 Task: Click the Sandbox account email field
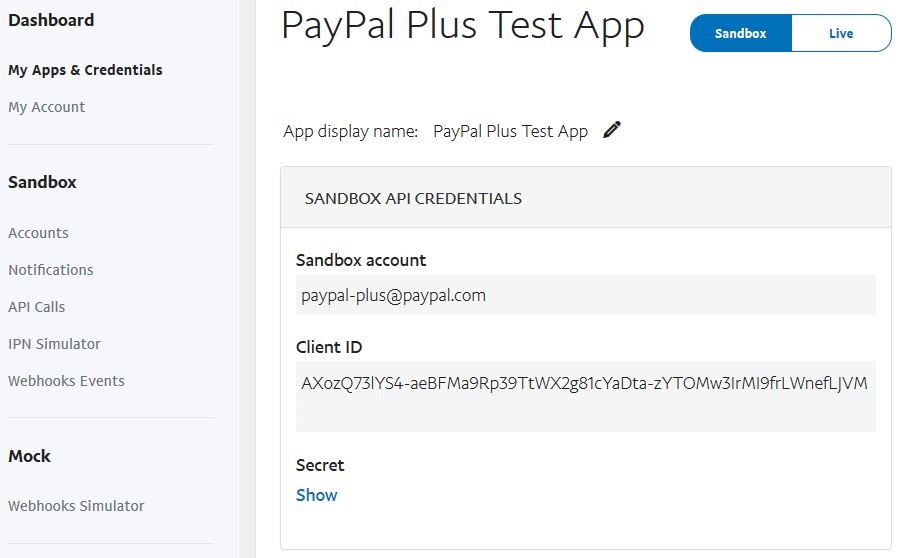[x=586, y=295]
